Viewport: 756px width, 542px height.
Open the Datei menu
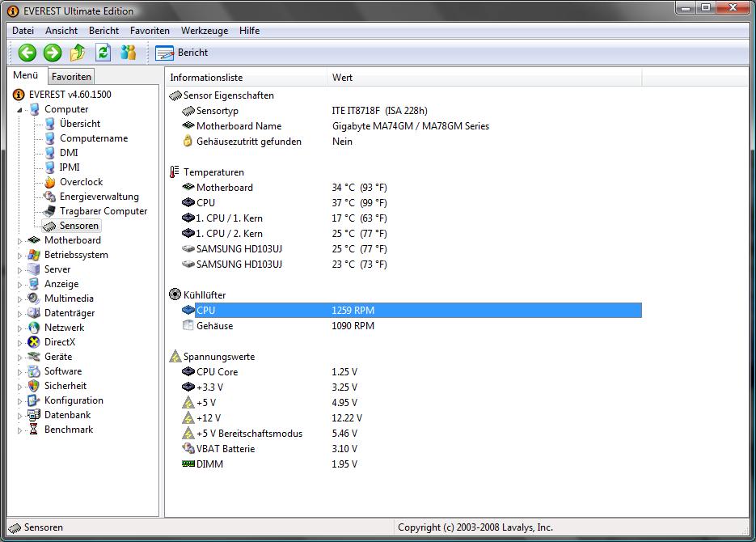(23, 31)
